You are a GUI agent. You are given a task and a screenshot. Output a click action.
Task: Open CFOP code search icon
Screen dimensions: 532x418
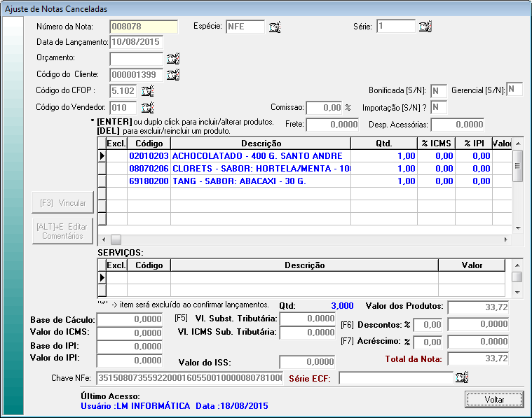click(x=147, y=91)
